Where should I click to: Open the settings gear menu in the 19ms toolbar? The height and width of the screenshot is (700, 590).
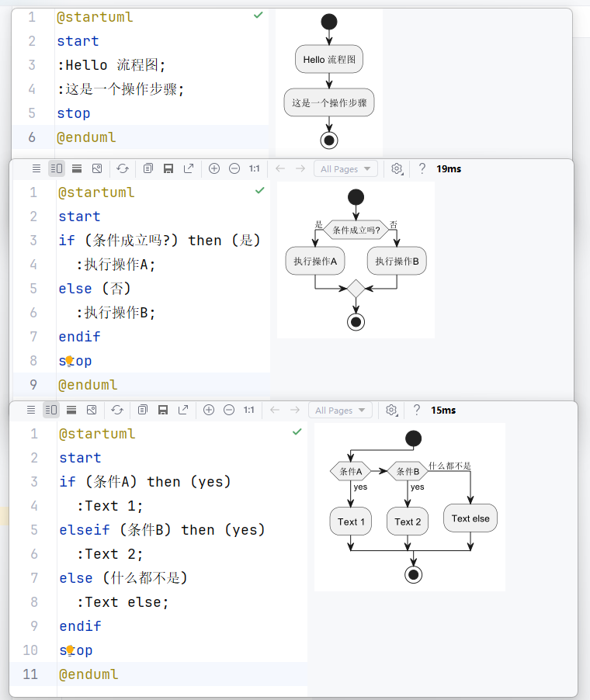(x=397, y=168)
